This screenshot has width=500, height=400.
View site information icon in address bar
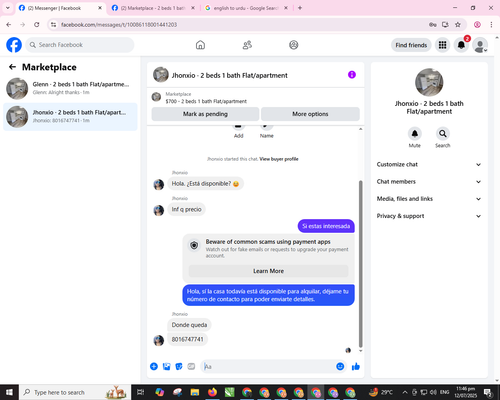pos(54,25)
